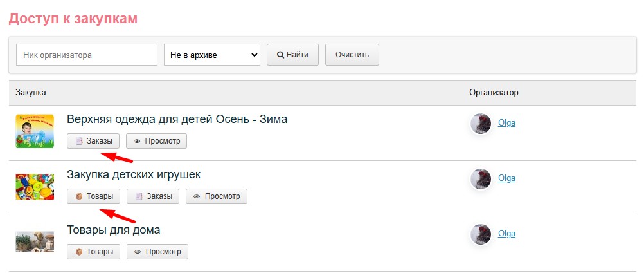
Task: Click Просмотр for Товары для дома
Action: point(157,252)
